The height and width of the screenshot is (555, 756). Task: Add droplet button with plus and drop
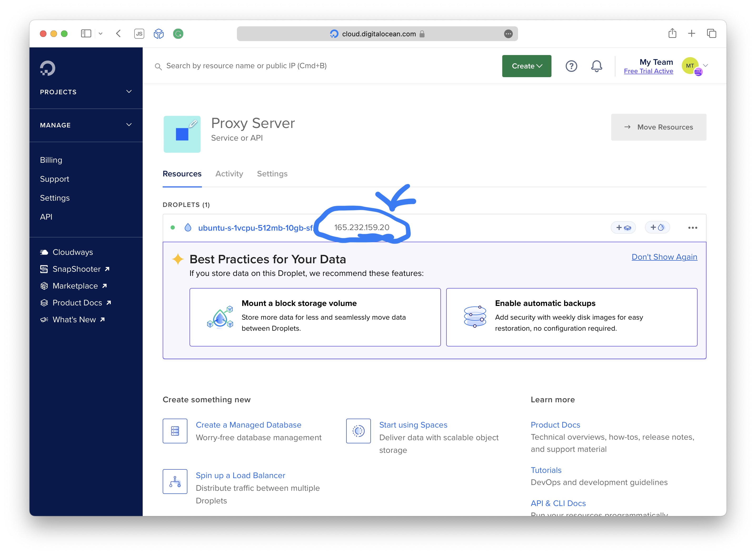click(657, 227)
